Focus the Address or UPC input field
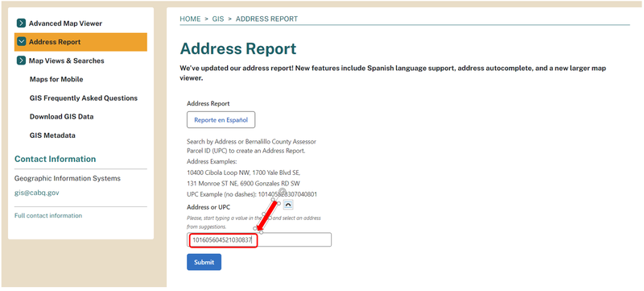 [x=259, y=239]
